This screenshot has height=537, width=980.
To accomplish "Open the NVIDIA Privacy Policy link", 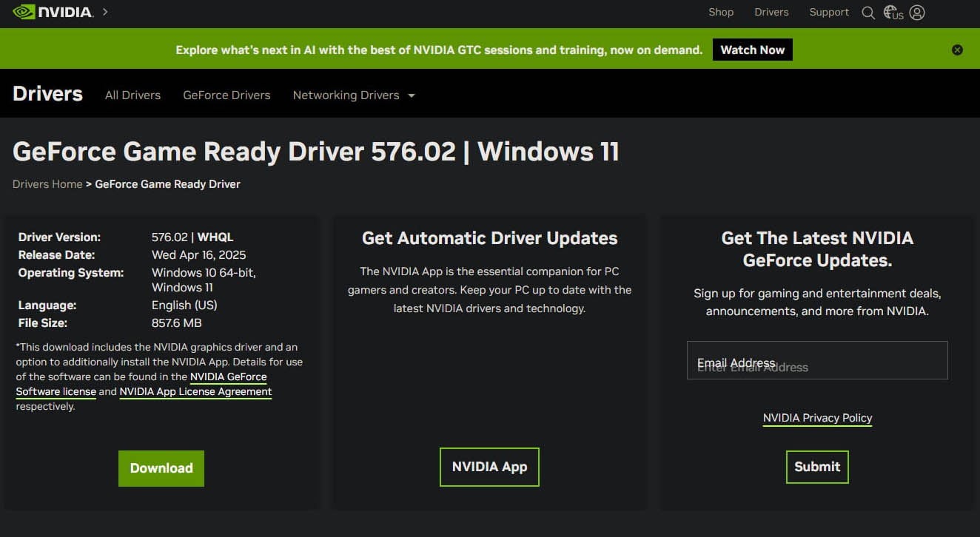I will click(x=817, y=418).
